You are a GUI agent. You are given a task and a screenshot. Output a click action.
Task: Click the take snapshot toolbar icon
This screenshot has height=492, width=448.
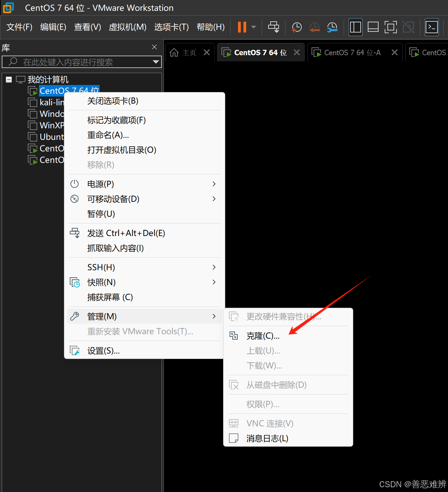pyautogui.click(x=297, y=27)
